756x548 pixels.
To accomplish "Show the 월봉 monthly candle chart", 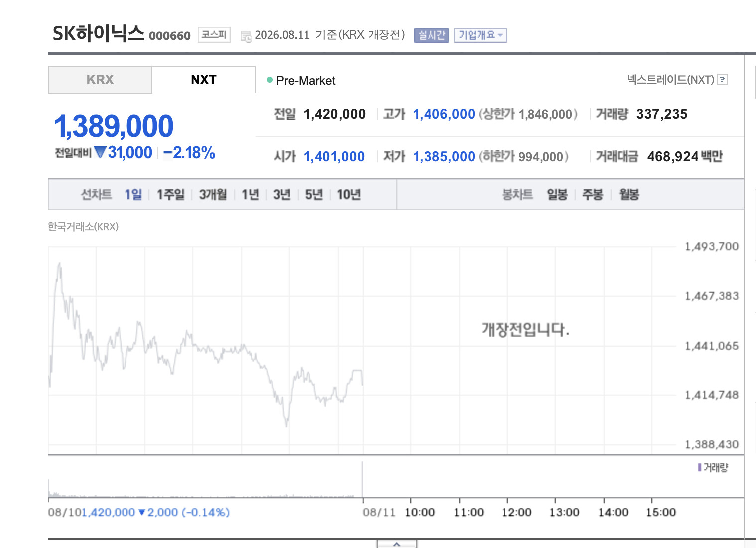I will 629,194.
